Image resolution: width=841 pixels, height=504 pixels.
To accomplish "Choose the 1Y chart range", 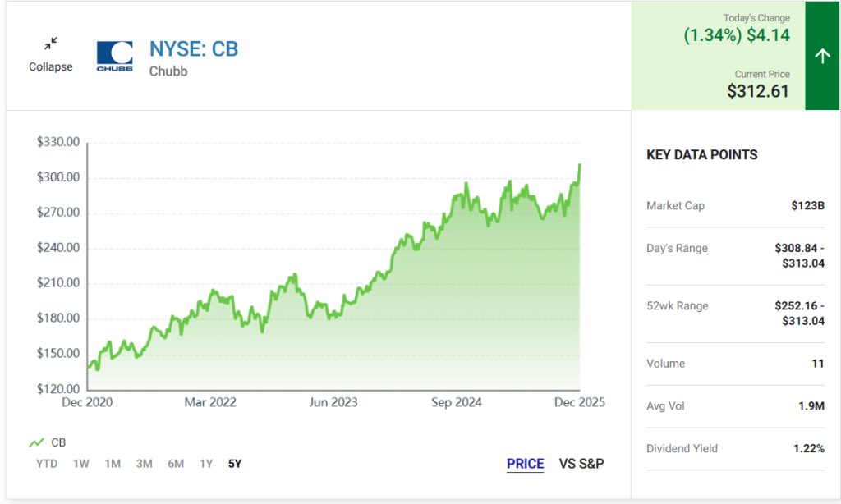I will [x=206, y=464].
